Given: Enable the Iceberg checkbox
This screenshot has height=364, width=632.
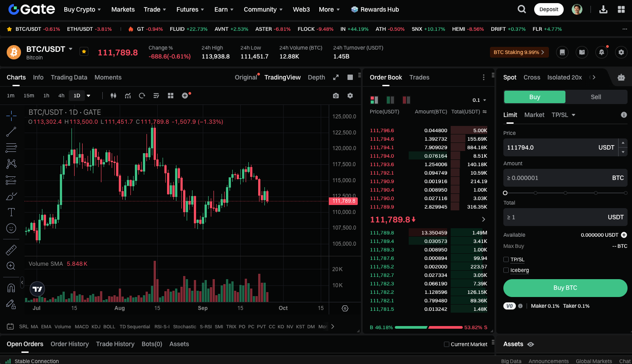Looking at the screenshot, I should [x=506, y=270].
